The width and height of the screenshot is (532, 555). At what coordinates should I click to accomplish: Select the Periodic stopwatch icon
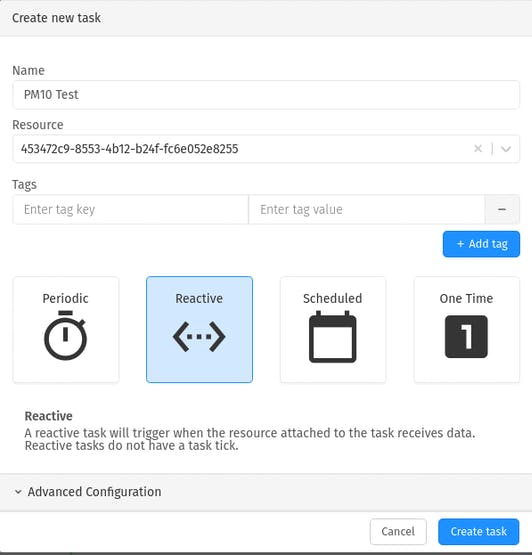pyautogui.click(x=65, y=336)
